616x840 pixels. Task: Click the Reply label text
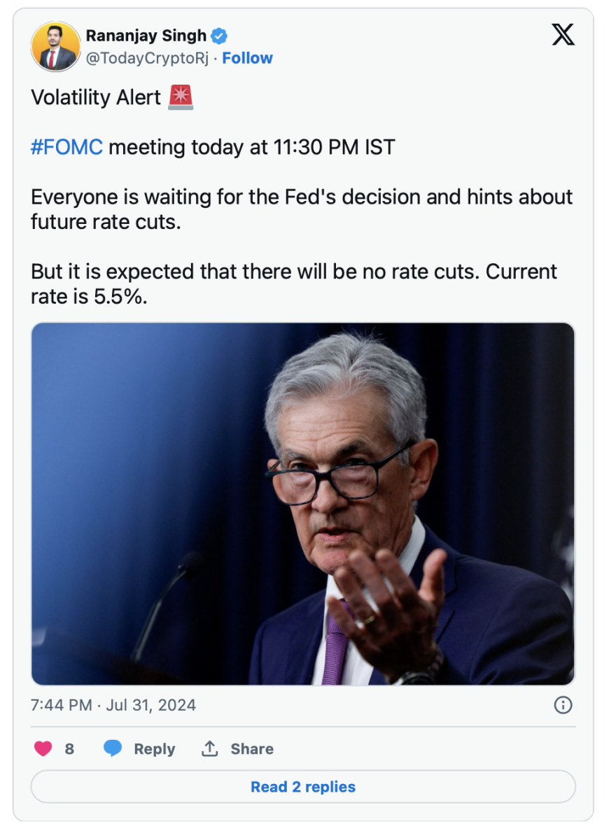[154, 749]
